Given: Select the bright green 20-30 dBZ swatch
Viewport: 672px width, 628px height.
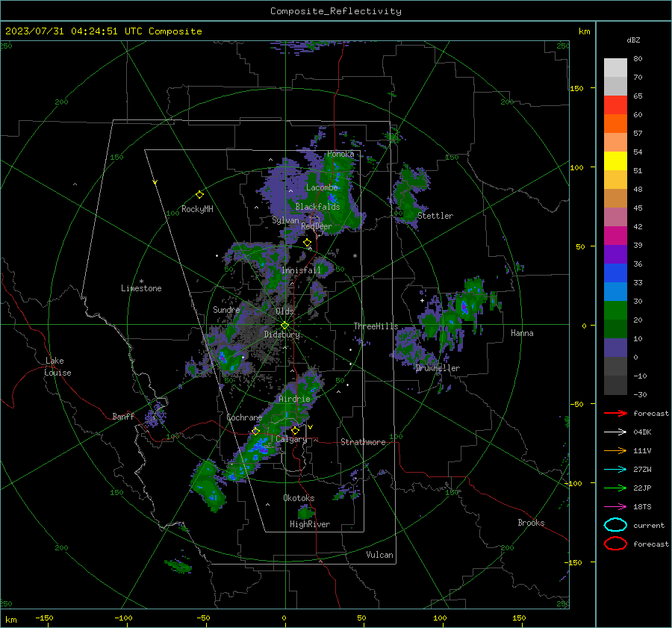Looking at the screenshot, I should 615,311.
